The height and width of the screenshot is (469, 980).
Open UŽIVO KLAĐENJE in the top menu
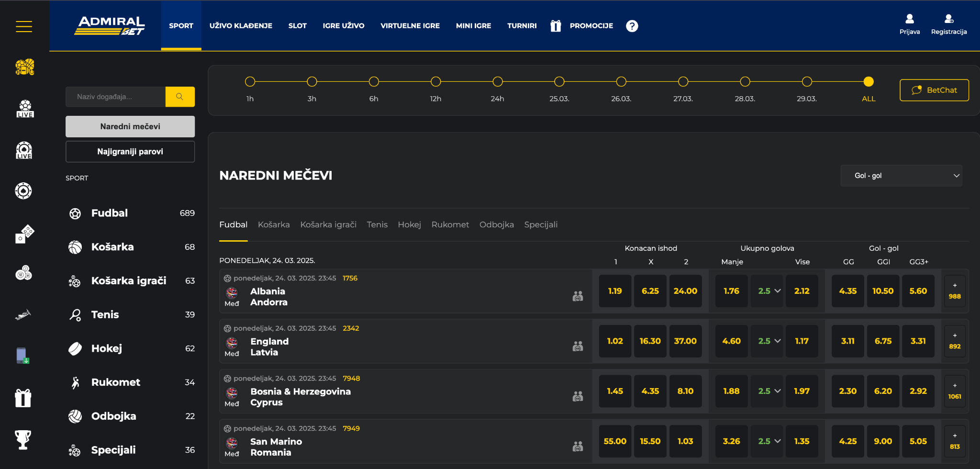tap(241, 26)
